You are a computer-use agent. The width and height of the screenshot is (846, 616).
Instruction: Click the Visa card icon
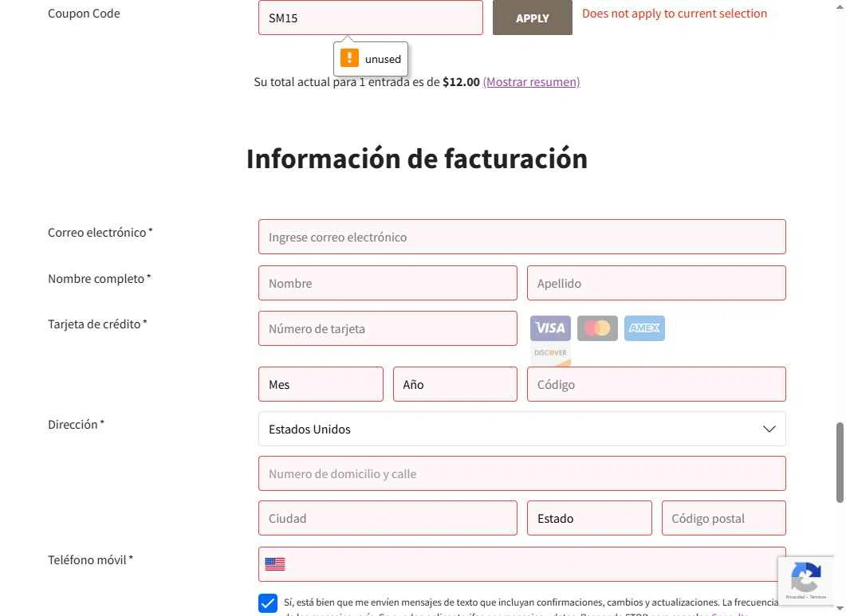click(x=550, y=328)
